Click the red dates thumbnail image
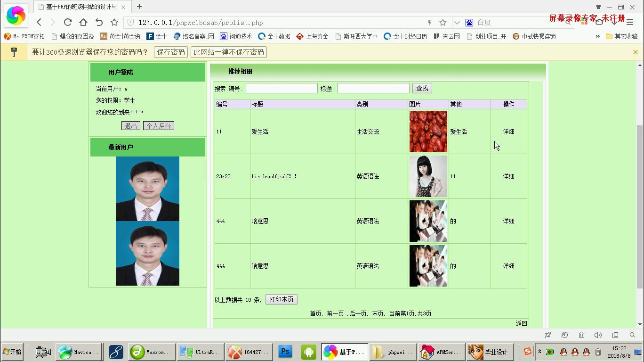This screenshot has height=362, width=644. [428, 132]
